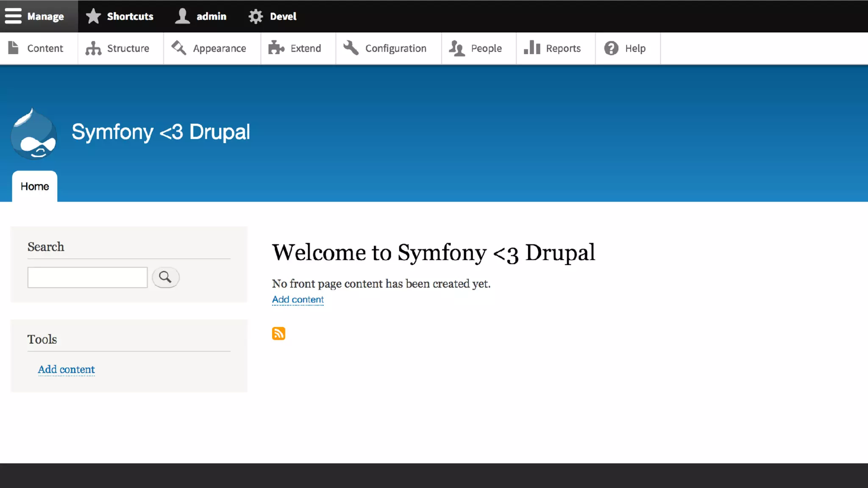868x488 pixels.
Task: Click the Help question mark icon
Action: click(611, 48)
